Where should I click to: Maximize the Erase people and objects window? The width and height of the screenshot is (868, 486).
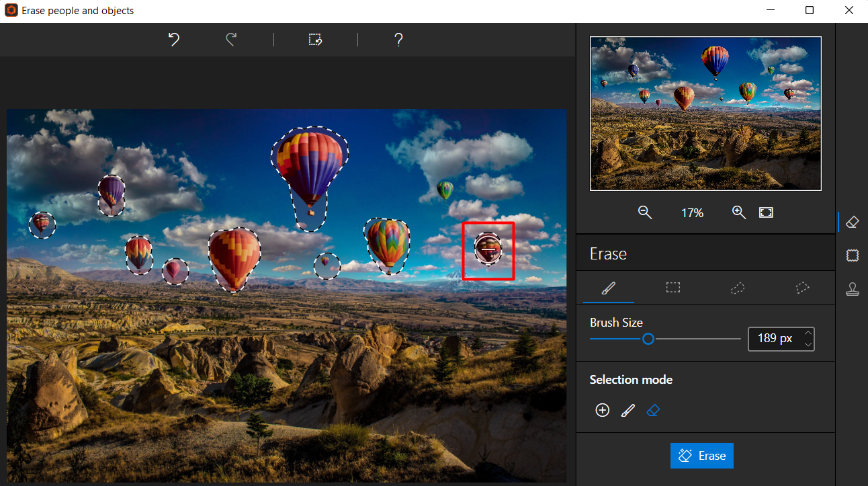810,10
